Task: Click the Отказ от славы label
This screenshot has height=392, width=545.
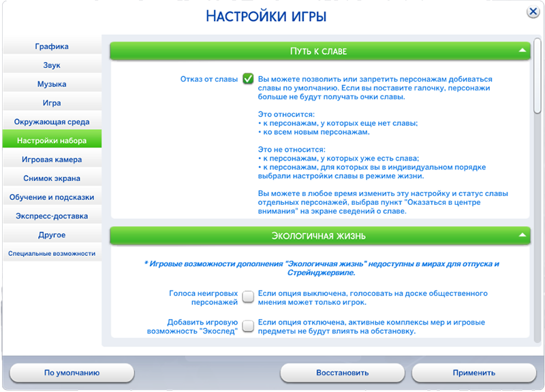Action: coord(209,79)
